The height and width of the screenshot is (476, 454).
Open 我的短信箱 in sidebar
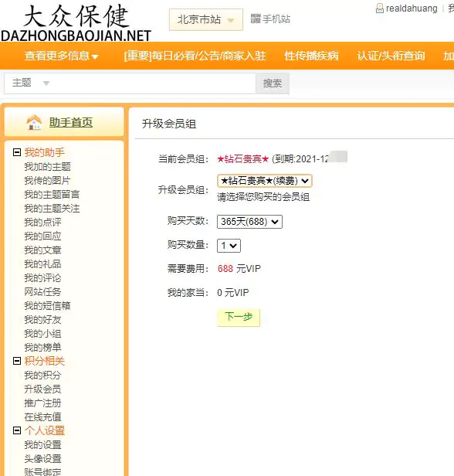click(x=47, y=305)
